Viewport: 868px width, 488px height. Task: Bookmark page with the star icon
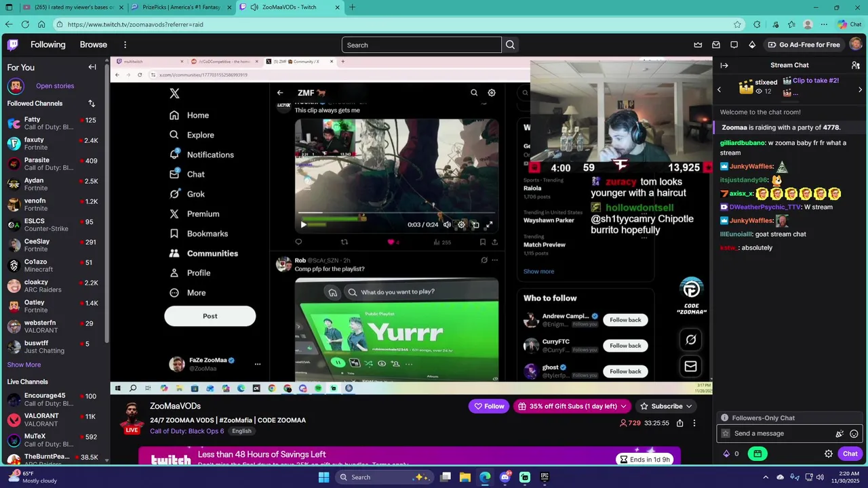tap(737, 24)
